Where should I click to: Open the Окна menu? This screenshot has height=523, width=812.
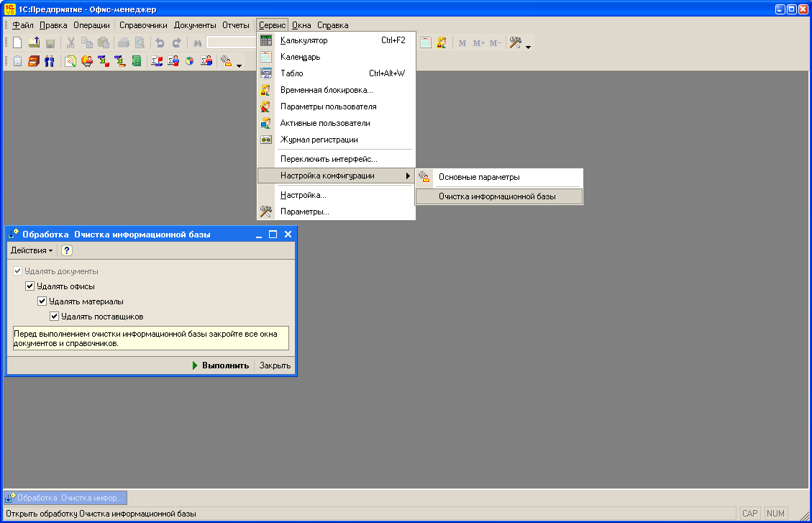(301, 25)
